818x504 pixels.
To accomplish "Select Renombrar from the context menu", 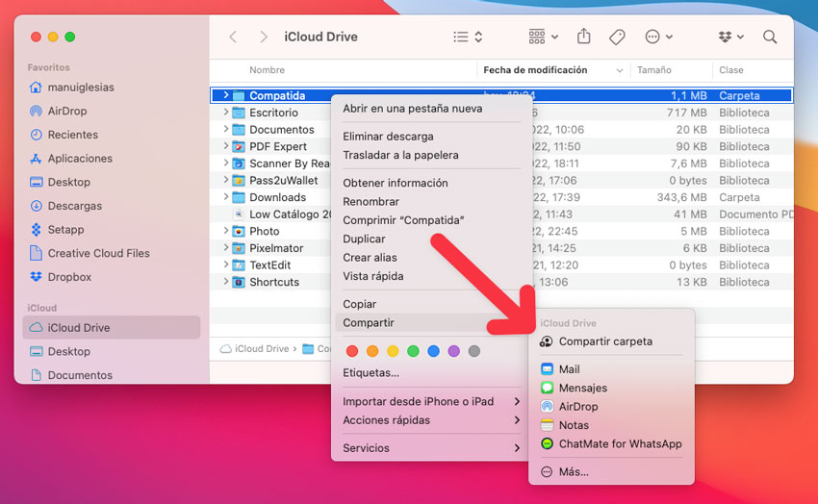I will pos(371,202).
